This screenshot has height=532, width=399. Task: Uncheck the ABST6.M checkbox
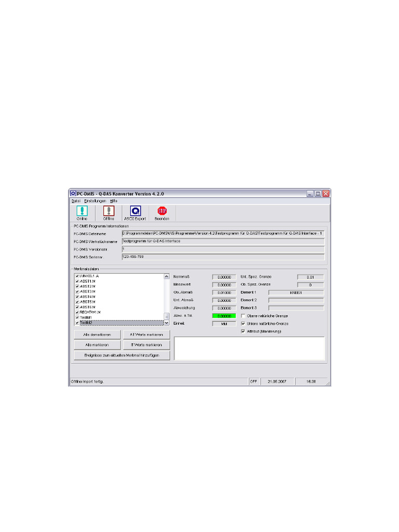77,307
